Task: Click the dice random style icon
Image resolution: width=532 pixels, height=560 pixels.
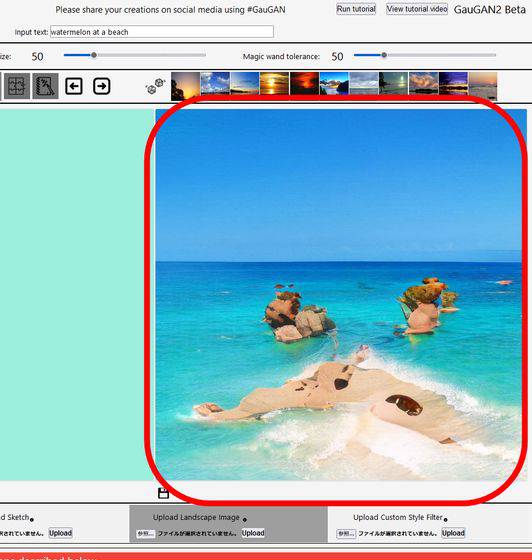Action: (x=156, y=86)
